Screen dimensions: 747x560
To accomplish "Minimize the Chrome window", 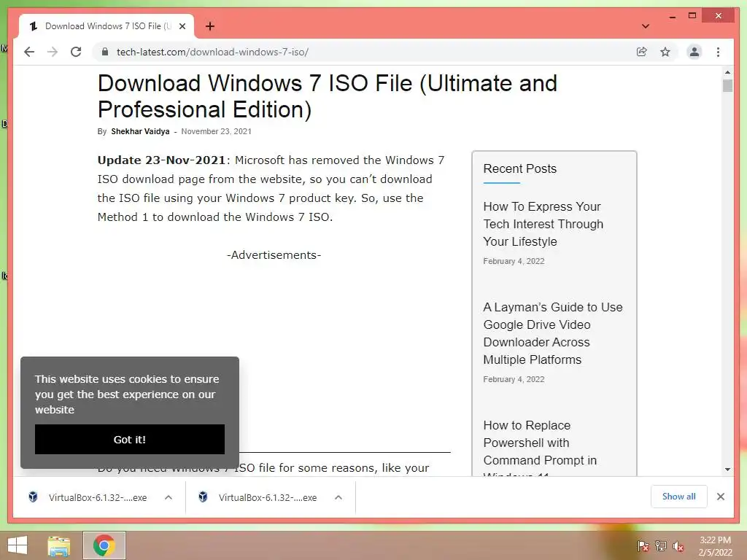I will (672, 16).
